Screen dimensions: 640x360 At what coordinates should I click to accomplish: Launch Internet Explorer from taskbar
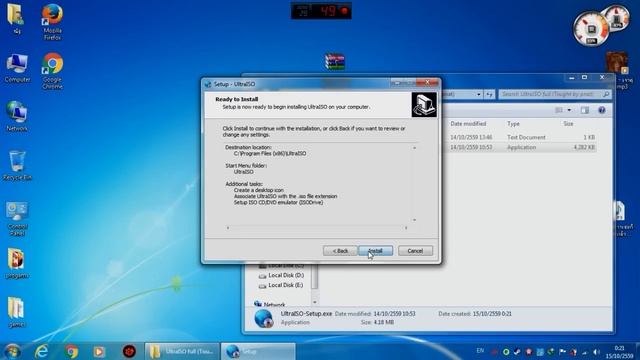point(41,351)
